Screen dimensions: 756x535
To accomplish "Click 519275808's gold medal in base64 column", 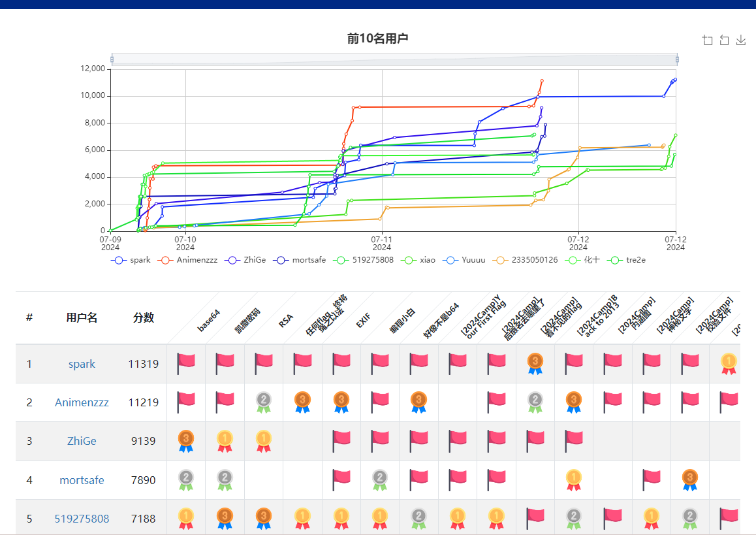I will pyautogui.click(x=186, y=519).
